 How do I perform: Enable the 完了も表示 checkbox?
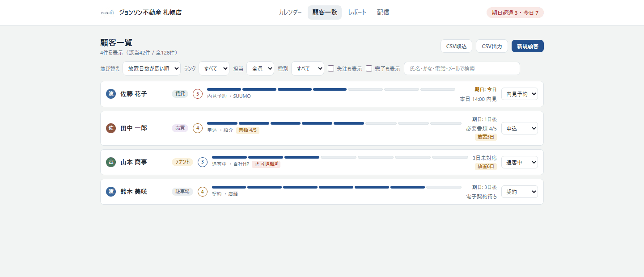tap(369, 68)
